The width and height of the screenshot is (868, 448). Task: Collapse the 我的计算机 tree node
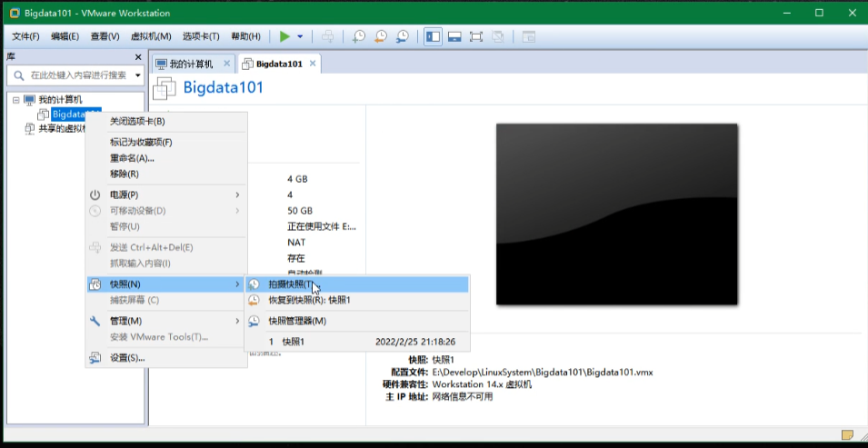[16, 100]
